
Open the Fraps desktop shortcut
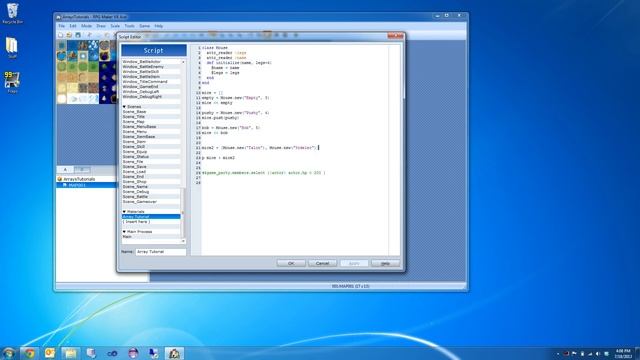click(12, 82)
